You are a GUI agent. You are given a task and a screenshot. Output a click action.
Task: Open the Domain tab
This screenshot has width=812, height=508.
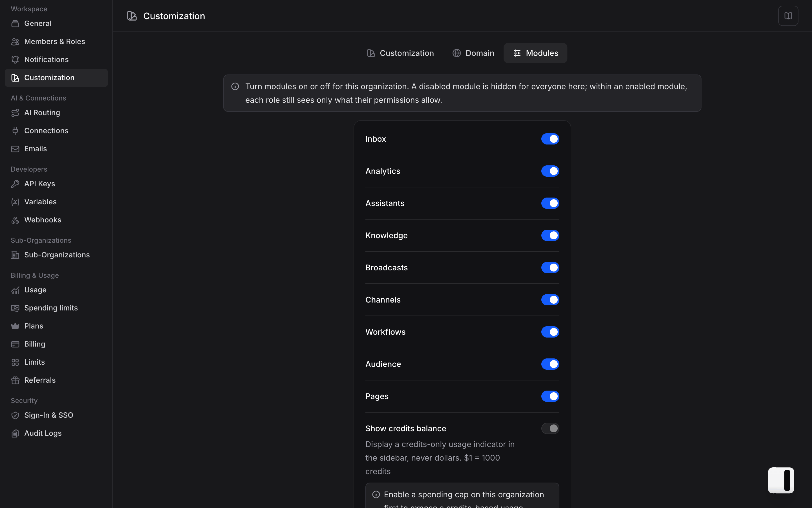[x=473, y=53]
